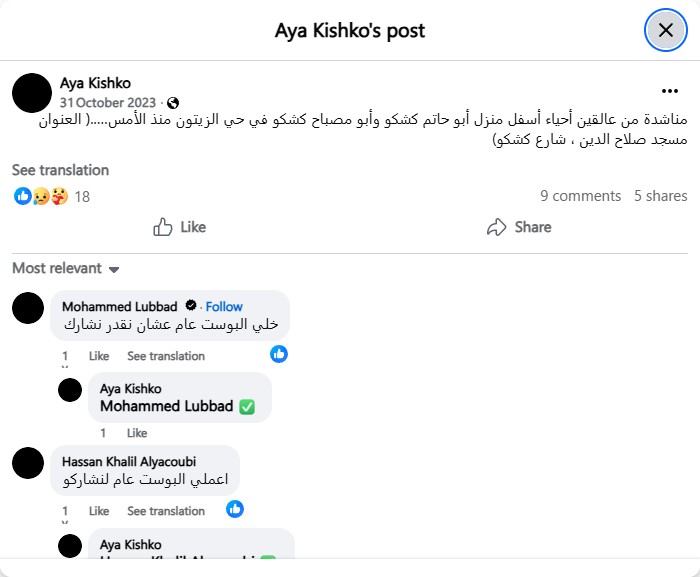Expand the Most relevant sort dropdown

tap(66, 268)
